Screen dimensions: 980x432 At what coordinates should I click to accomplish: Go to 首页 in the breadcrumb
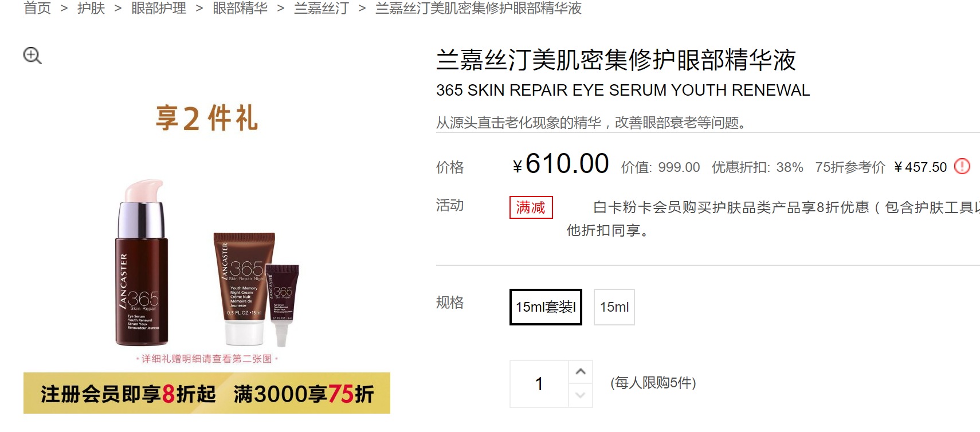(37, 8)
